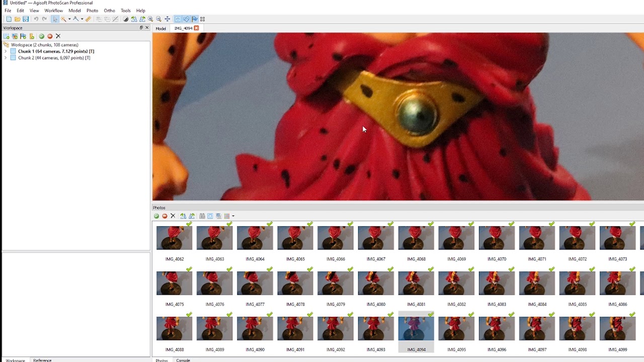Viewport: 644px width, 362px height.
Task: Select Chunk 1 (64 cameras) row
Action: pyautogui.click(x=56, y=51)
